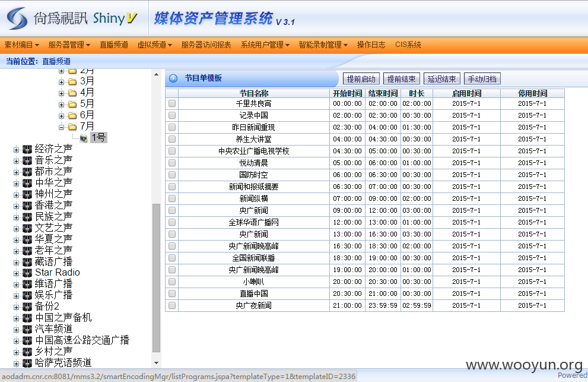Click the 手动归档 button
Screen dimensions: 588x382
point(482,79)
